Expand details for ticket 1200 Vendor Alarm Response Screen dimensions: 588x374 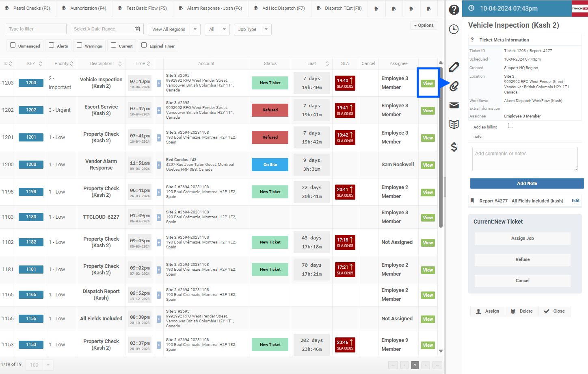(x=158, y=164)
